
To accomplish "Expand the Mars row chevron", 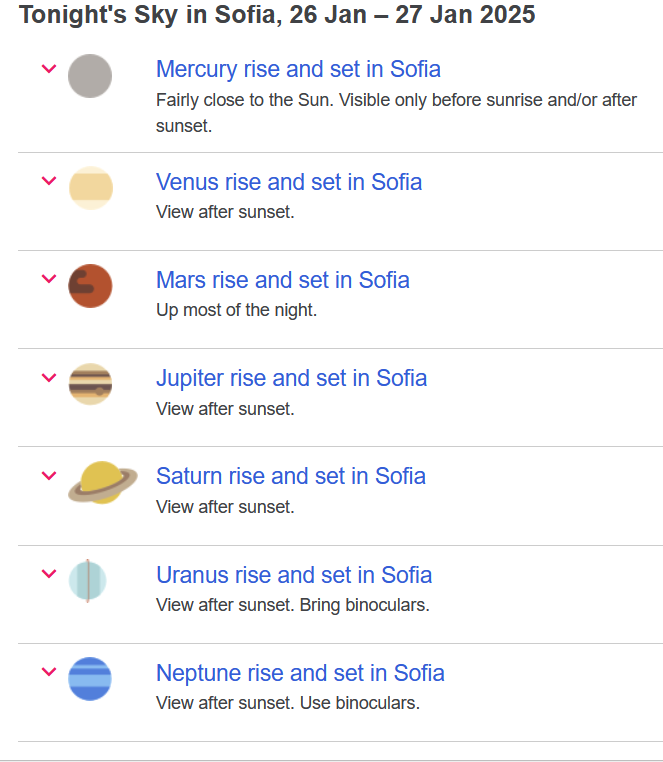I will (48, 279).
